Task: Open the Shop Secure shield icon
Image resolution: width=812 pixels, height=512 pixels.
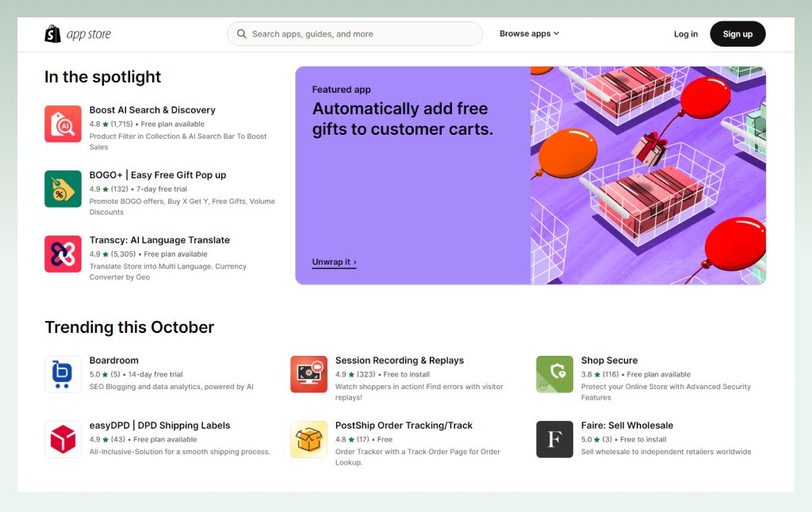Action: [554, 374]
